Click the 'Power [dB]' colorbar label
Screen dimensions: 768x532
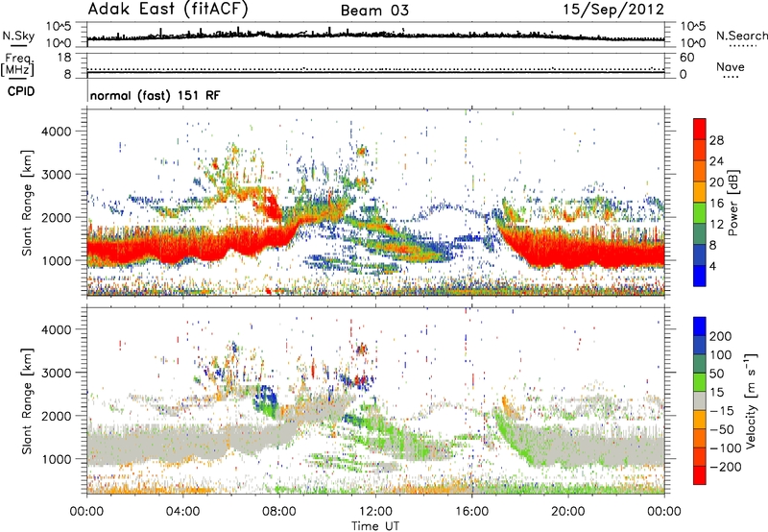coord(733,203)
